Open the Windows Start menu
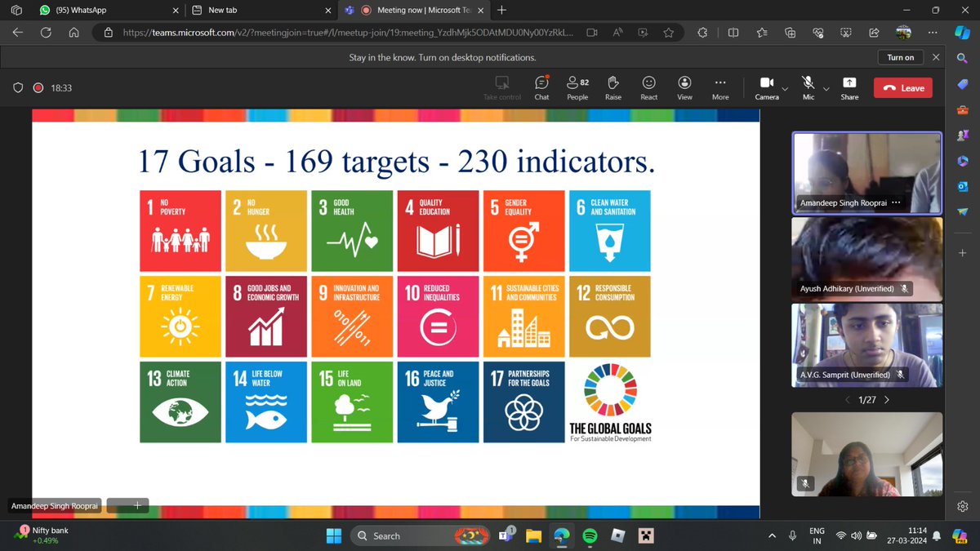 (334, 535)
